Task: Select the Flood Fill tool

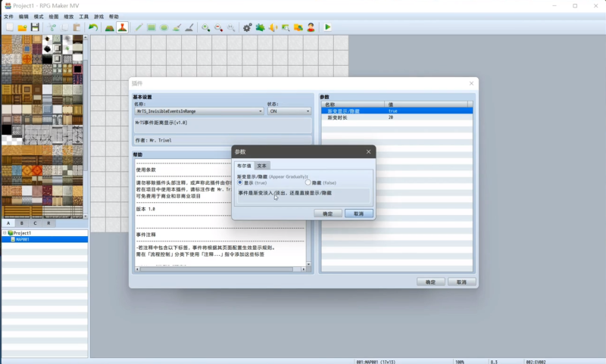Action: (x=176, y=27)
